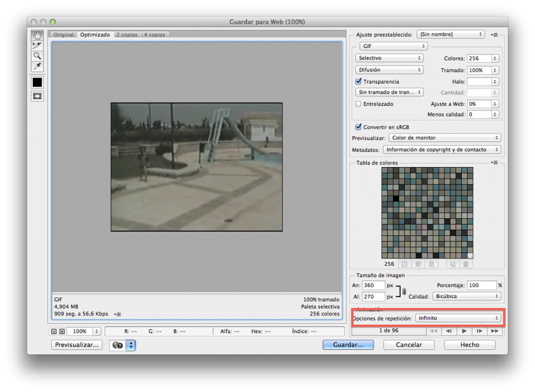
Task: Open the GIF file format dropdown
Action: 393,46
